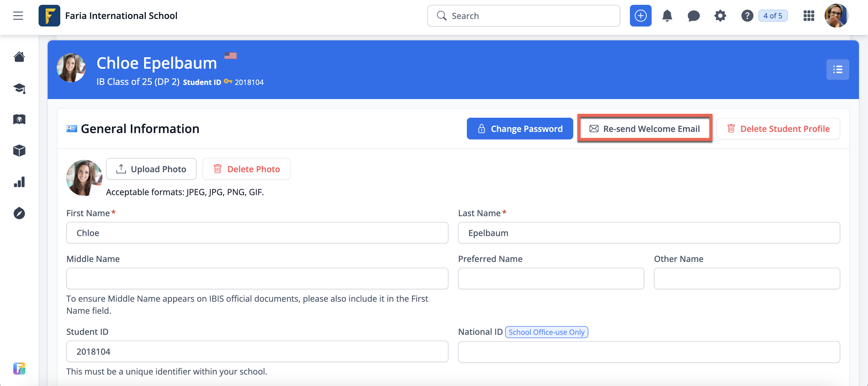
Task: Open graduation cap sidebar section
Action: (x=19, y=88)
